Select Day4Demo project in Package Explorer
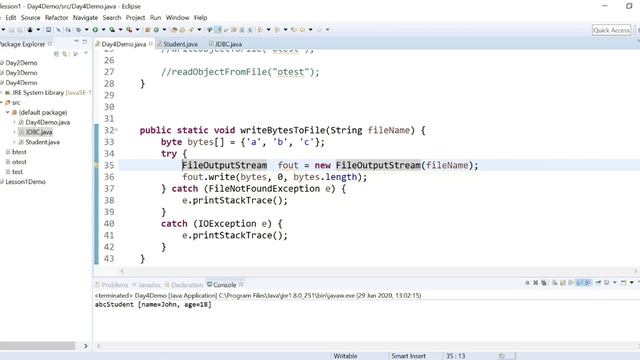640x360 pixels. (21, 82)
